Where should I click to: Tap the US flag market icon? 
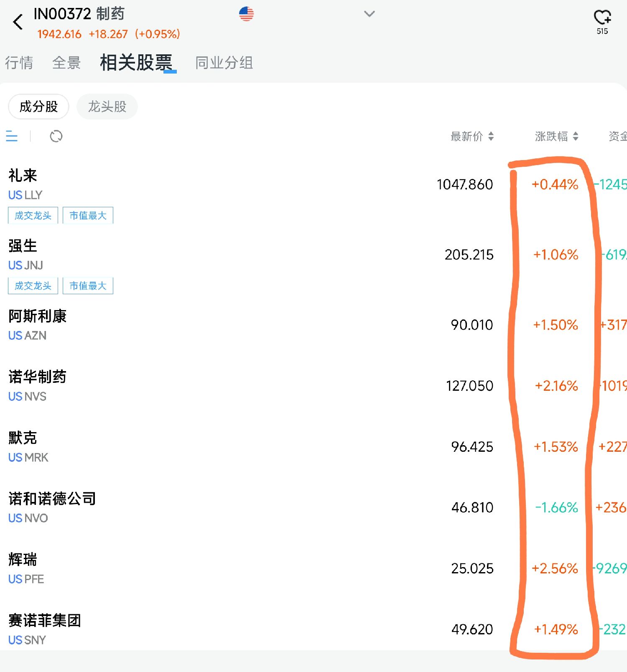[246, 14]
